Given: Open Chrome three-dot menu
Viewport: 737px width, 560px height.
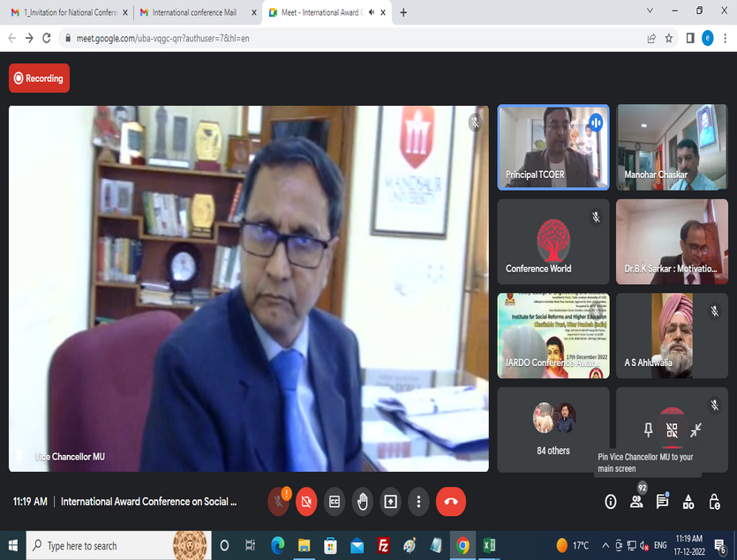Looking at the screenshot, I should [x=726, y=38].
